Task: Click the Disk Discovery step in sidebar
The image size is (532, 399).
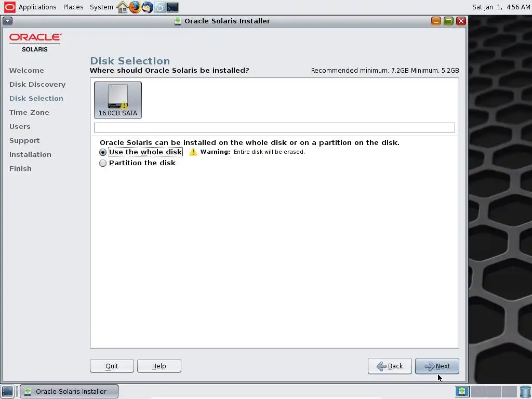Action: [x=37, y=84]
